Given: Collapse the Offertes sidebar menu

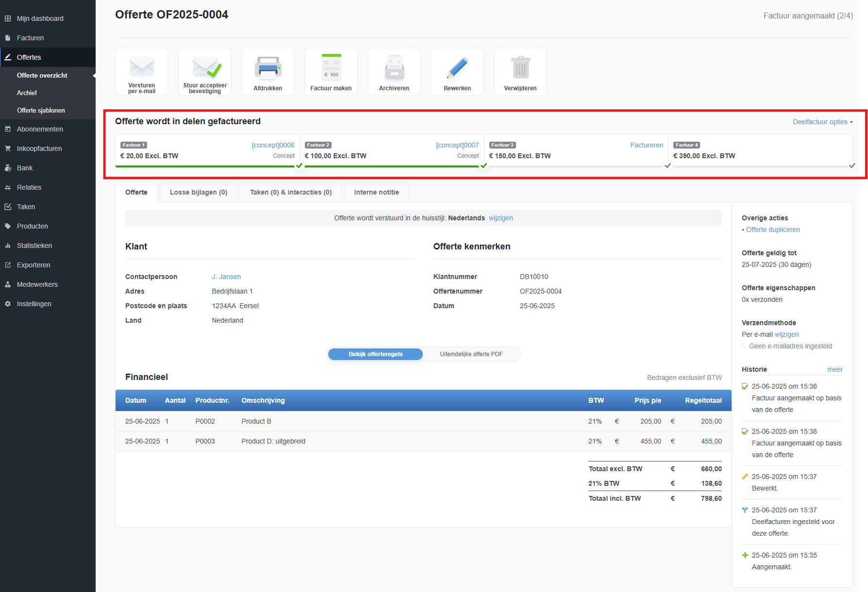Looking at the screenshot, I should click(x=29, y=57).
